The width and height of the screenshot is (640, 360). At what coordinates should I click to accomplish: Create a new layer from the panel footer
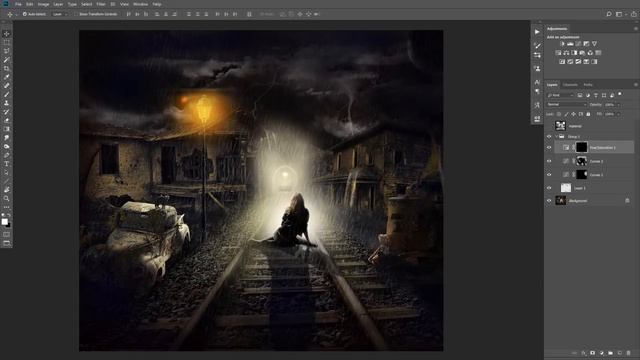click(620, 353)
